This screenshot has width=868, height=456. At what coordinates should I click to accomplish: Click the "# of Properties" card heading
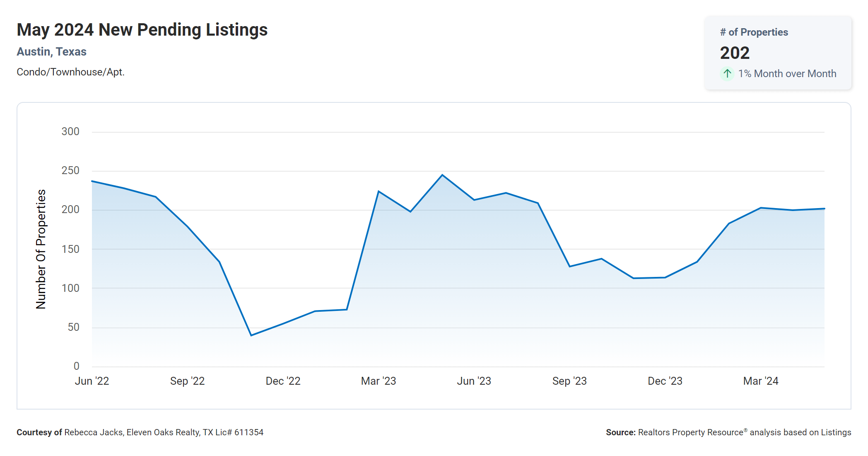(754, 32)
